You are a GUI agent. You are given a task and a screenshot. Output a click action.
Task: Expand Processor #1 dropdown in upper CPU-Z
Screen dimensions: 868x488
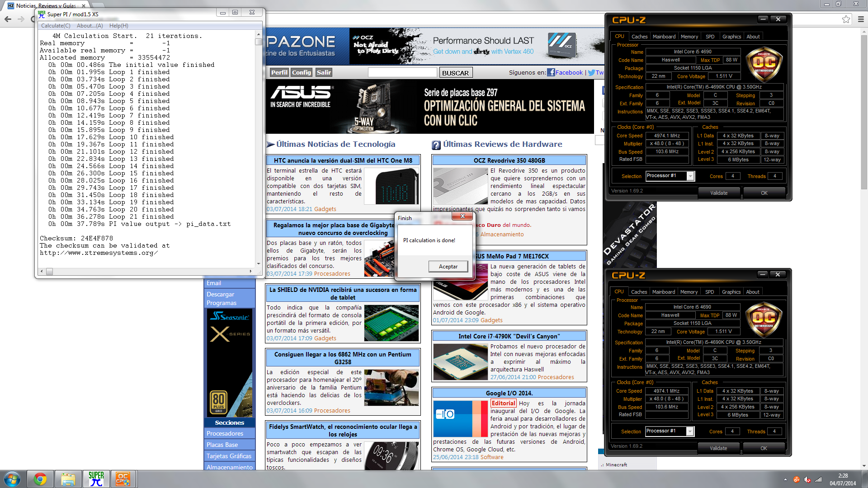tap(690, 176)
